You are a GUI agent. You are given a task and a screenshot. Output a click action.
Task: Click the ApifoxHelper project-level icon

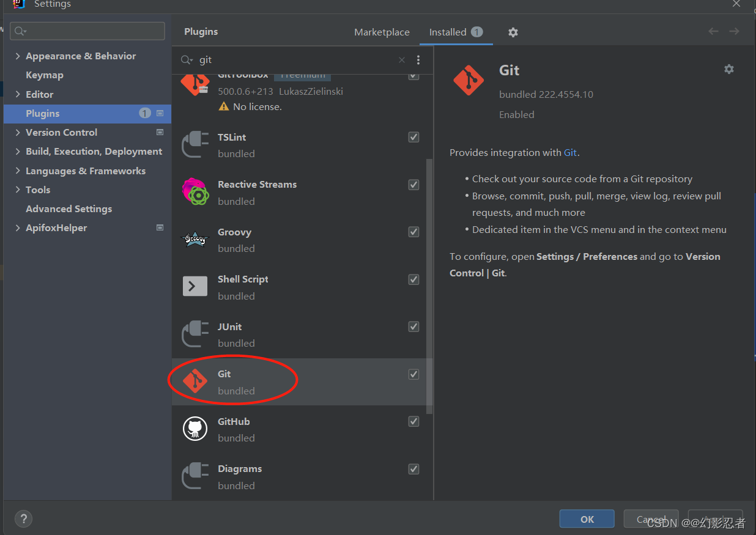160,227
